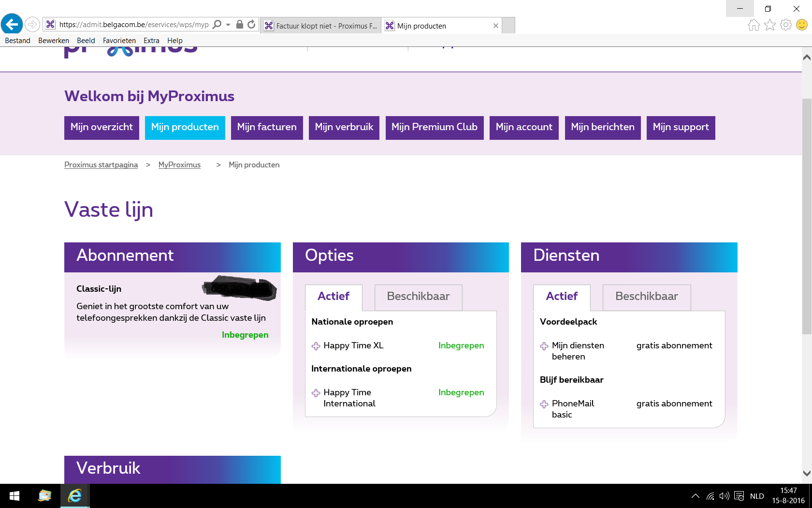The width and height of the screenshot is (812, 508).
Task: Click the Verbruik panel header
Action: pos(173,469)
